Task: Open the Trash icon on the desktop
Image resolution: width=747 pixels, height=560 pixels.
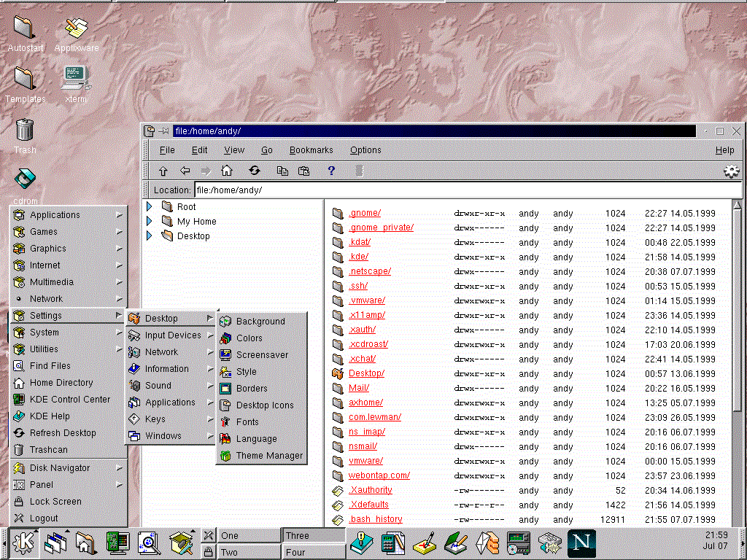Action: tap(25, 130)
